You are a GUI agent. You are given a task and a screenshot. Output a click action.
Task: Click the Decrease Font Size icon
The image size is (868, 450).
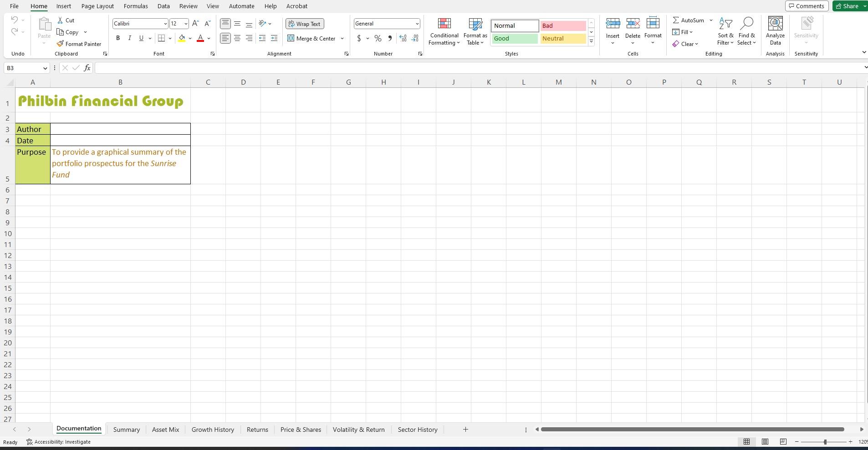[207, 24]
